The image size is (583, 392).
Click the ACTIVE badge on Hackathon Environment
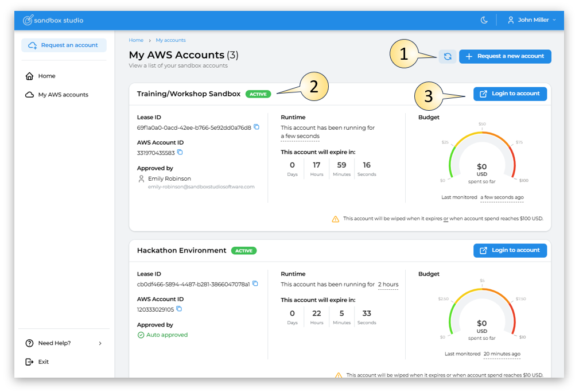(244, 251)
